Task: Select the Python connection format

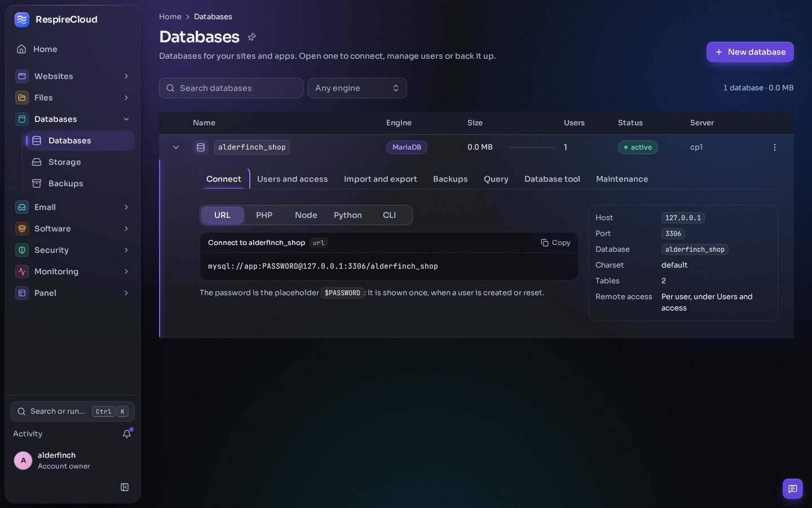Action: (x=347, y=215)
